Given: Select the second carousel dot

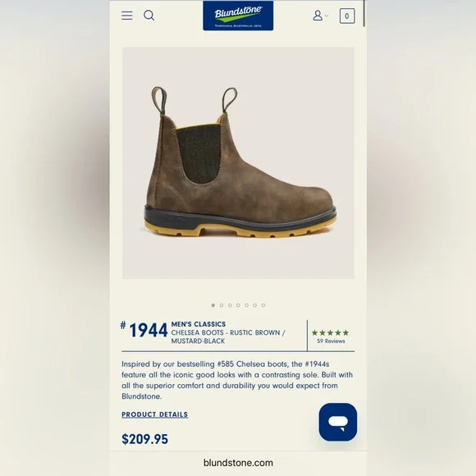Looking at the screenshot, I should [x=222, y=305].
